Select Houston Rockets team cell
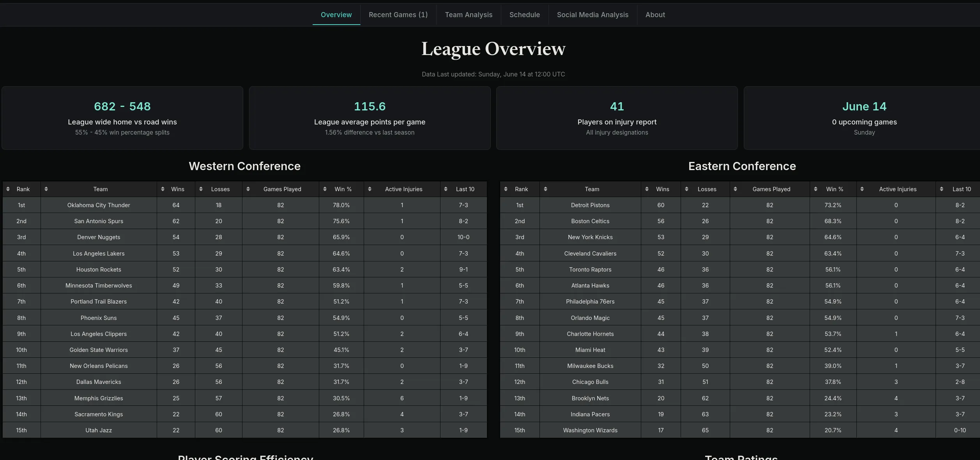The width and height of the screenshot is (980, 460). 99,270
